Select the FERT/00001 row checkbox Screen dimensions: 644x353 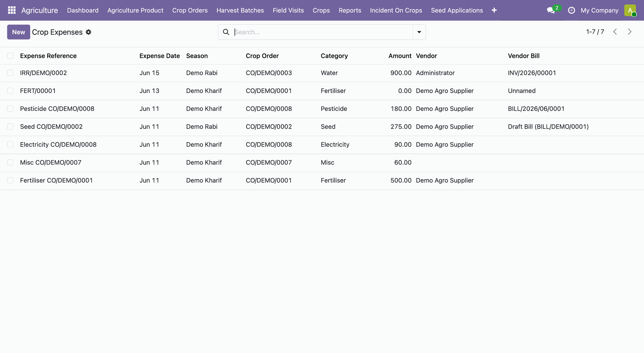(x=10, y=91)
